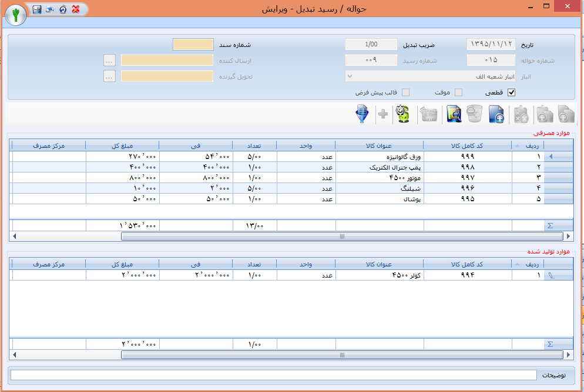Image resolution: width=584 pixels, height=392 pixels.
Task: Select the ورق گالوانیزه item cell
Action: tap(380, 157)
